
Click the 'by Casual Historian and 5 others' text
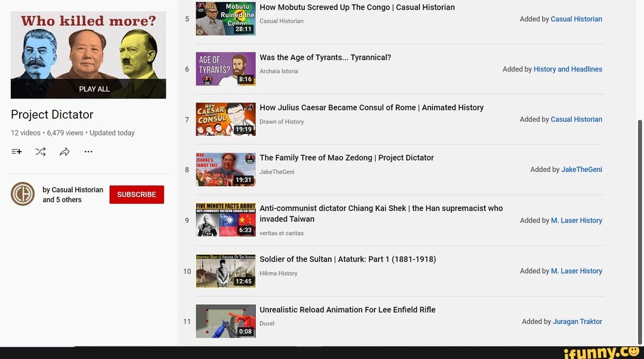72,194
